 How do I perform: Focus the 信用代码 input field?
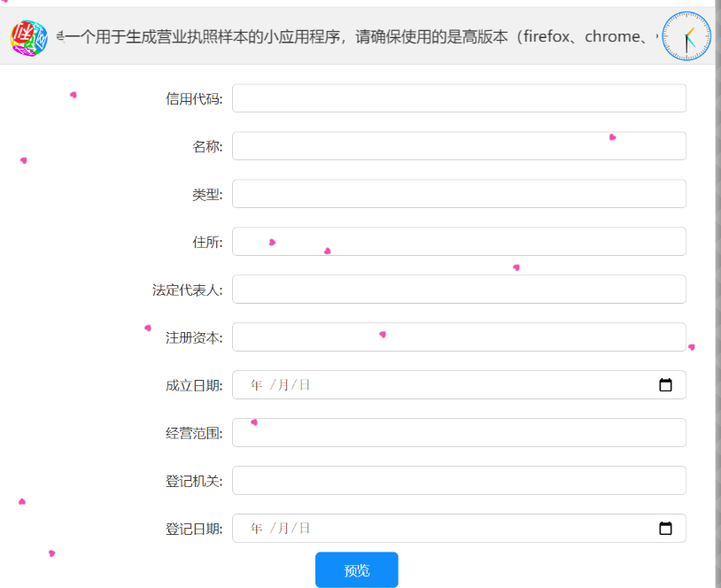click(459, 98)
